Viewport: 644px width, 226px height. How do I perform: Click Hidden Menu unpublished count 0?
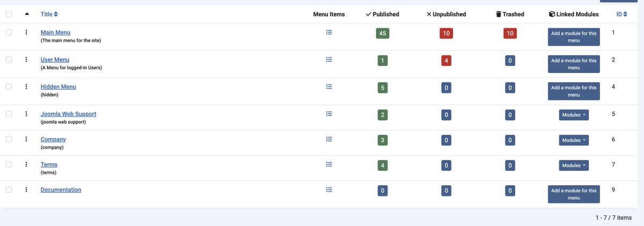point(446,88)
